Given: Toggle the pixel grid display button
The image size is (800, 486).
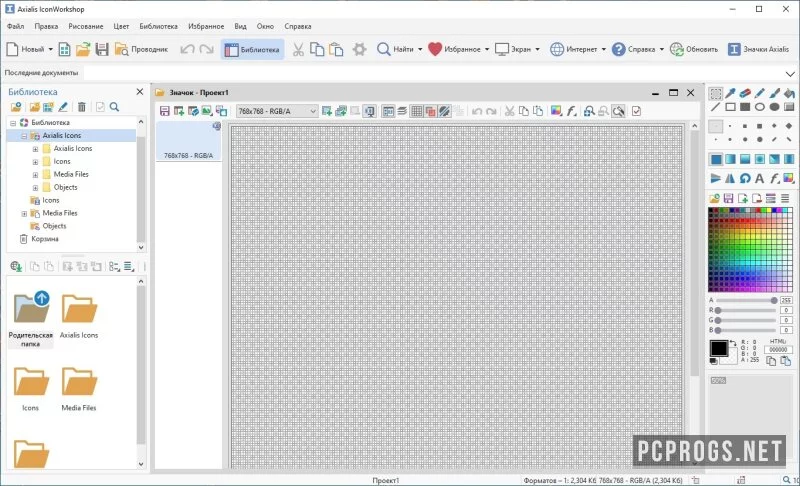Looking at the screenshot, I should coord(417,111).
